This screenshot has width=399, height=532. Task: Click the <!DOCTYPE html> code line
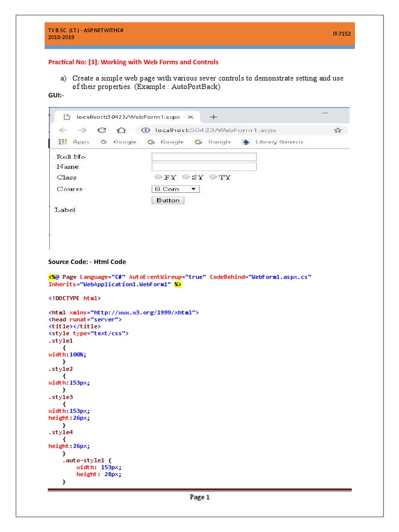click(74, 298)
